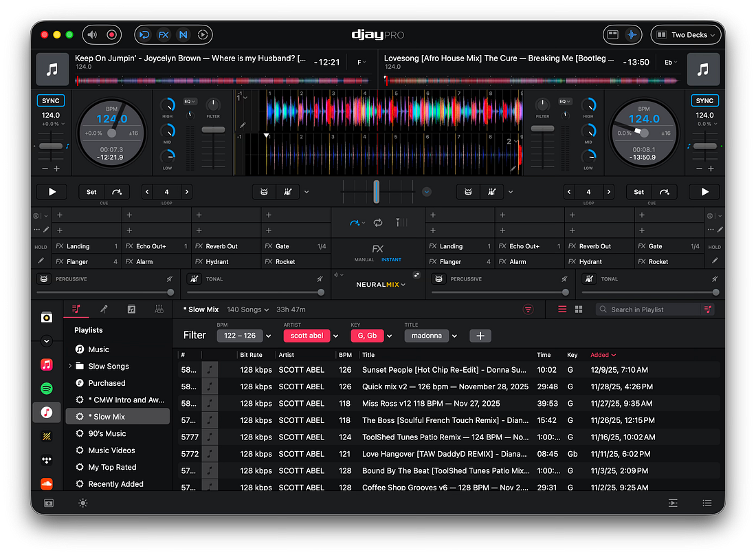Click the Search in Playlist field
This screenshot has width=756, height=555.
point(649,309)
